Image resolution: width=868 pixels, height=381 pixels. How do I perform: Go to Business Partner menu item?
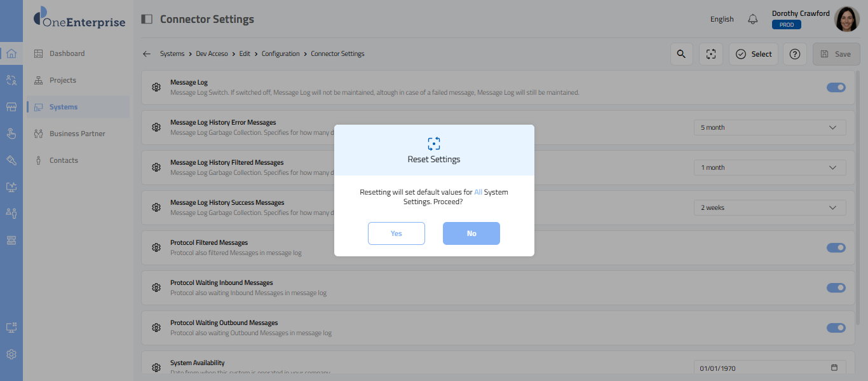(77, 134)
